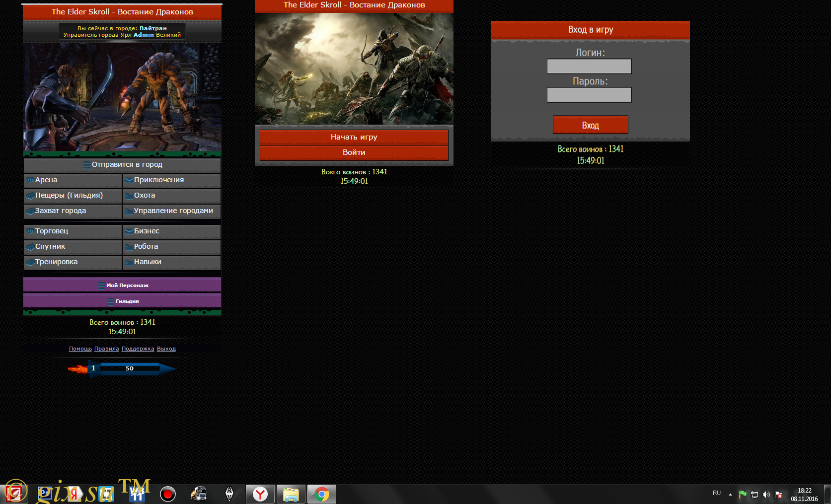Open the Yandex Browser taskbar icon

pos(260,494)
